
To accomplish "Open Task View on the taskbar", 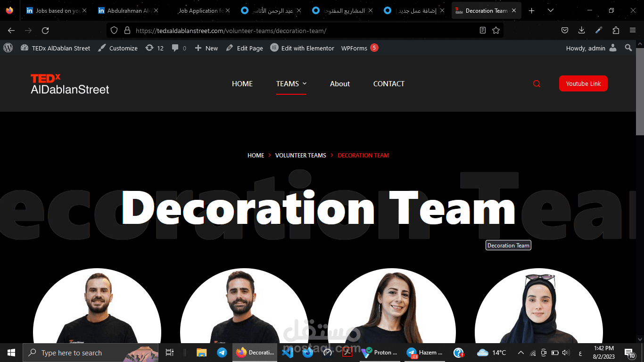I will [170, 353].
